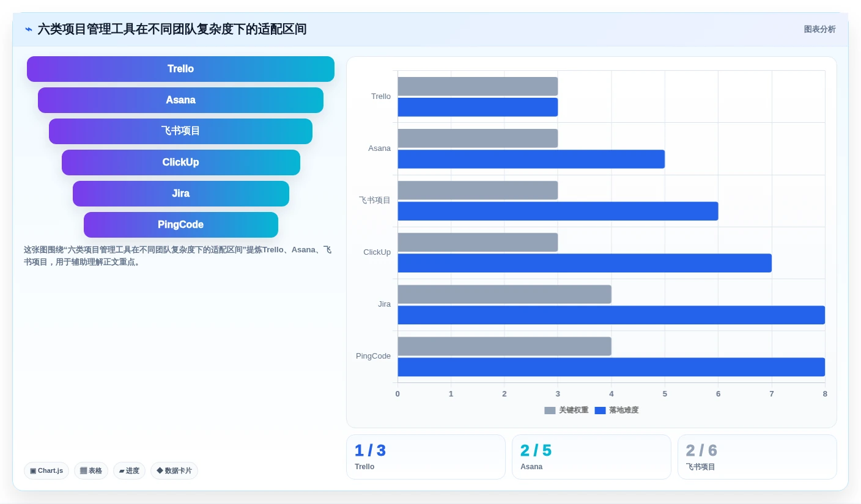
Task: Click the 图表分析 label in the header
Action: [819, 29]
